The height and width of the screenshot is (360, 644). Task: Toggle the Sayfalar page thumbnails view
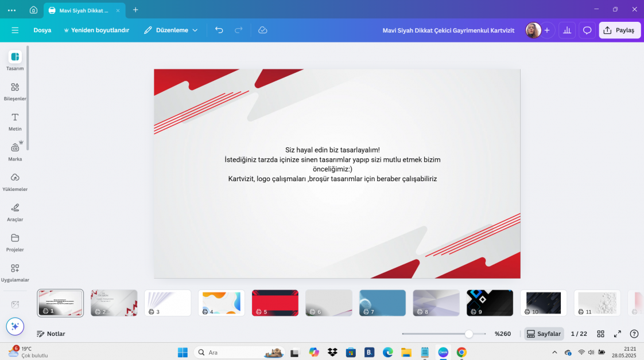(x=544, y=334)
